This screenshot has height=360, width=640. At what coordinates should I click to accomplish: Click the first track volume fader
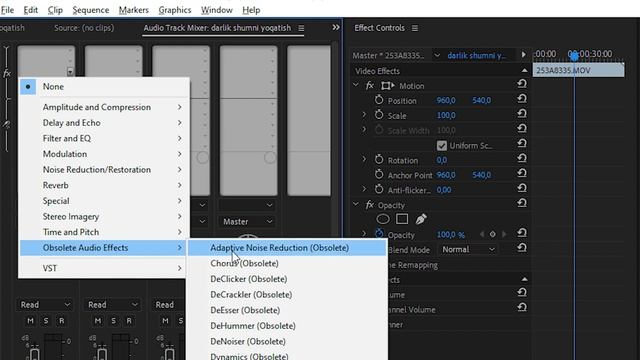click(35, 353)
